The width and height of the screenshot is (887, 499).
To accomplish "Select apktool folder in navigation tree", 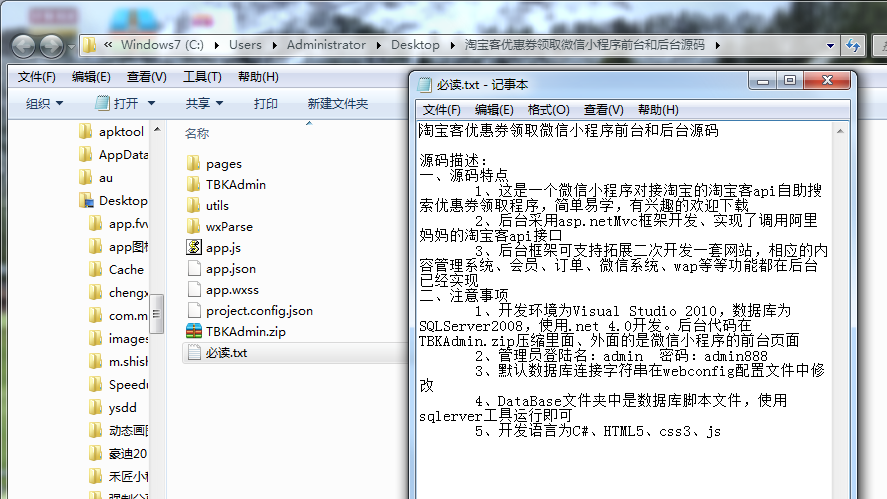I will tap(111, 132).
